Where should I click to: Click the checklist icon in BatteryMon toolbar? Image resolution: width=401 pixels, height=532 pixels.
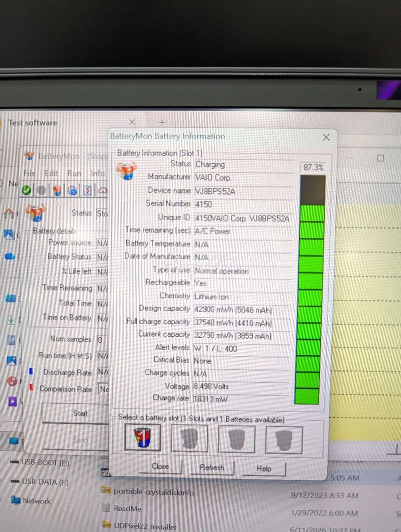(x=87, y=191)
